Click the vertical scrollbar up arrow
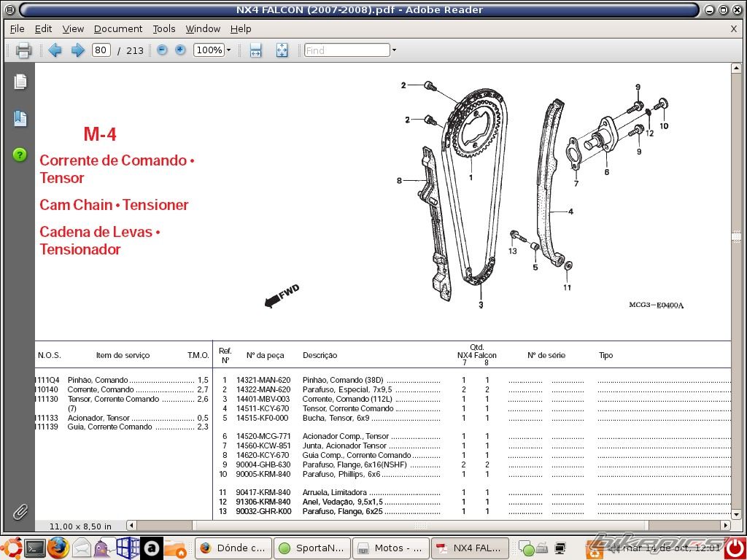The image size is (747, 560). tap(736, 68)
